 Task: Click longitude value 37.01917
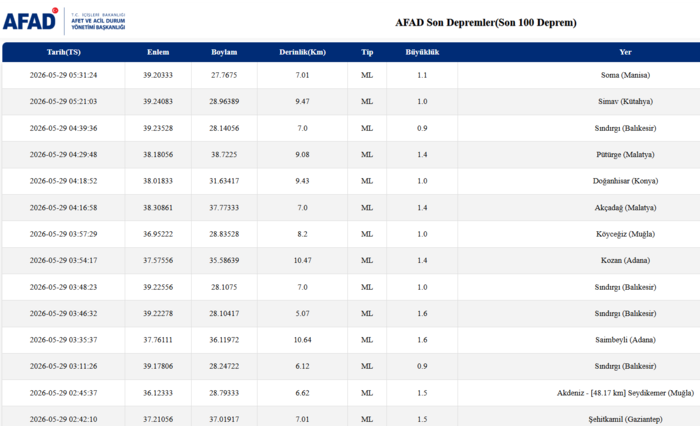click(224, 419)
